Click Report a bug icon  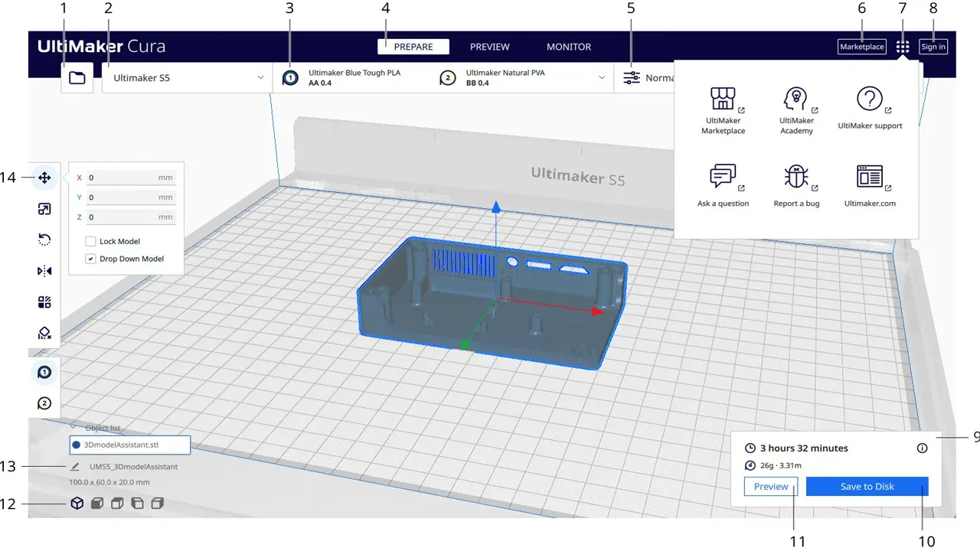pyautogui.click(x=796, y=176)
